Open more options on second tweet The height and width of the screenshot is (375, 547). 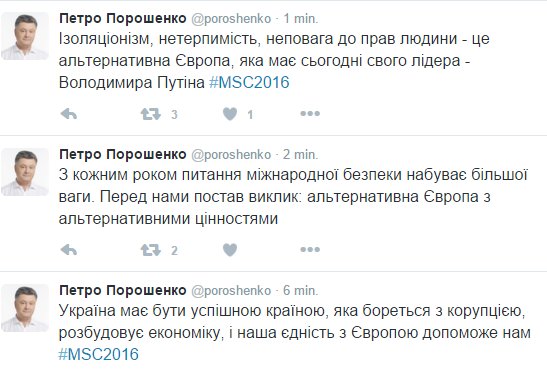310,249
